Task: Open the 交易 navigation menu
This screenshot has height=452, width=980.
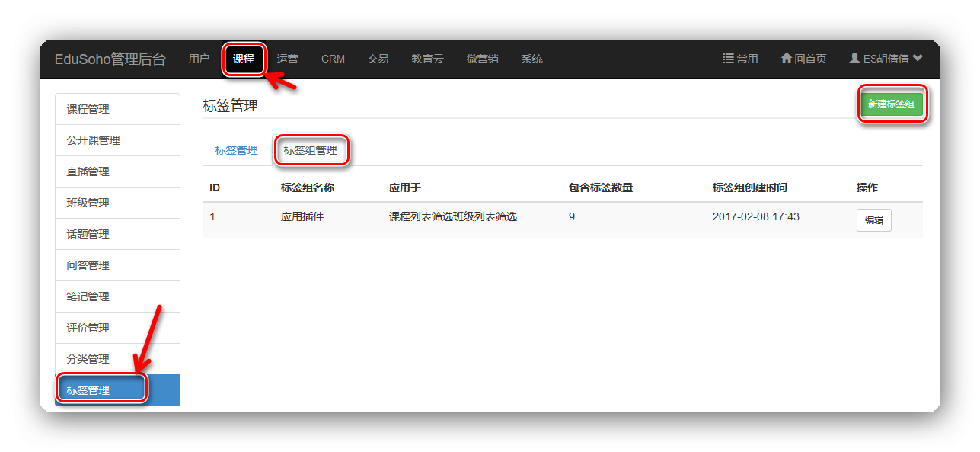Action: tap(378, 59)
